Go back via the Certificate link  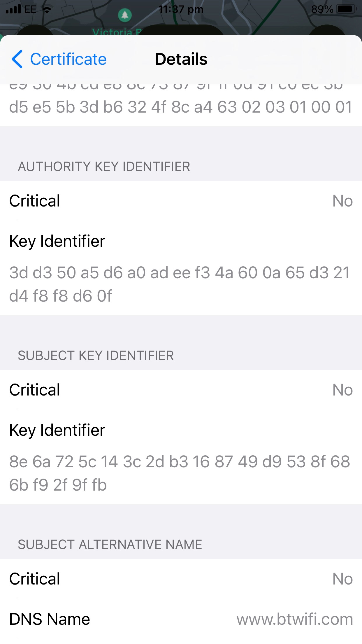pyautogui.click(x=68, y=59)
